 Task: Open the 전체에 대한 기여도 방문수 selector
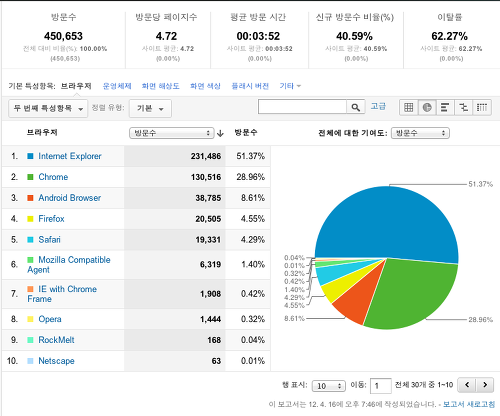point(420,133)
